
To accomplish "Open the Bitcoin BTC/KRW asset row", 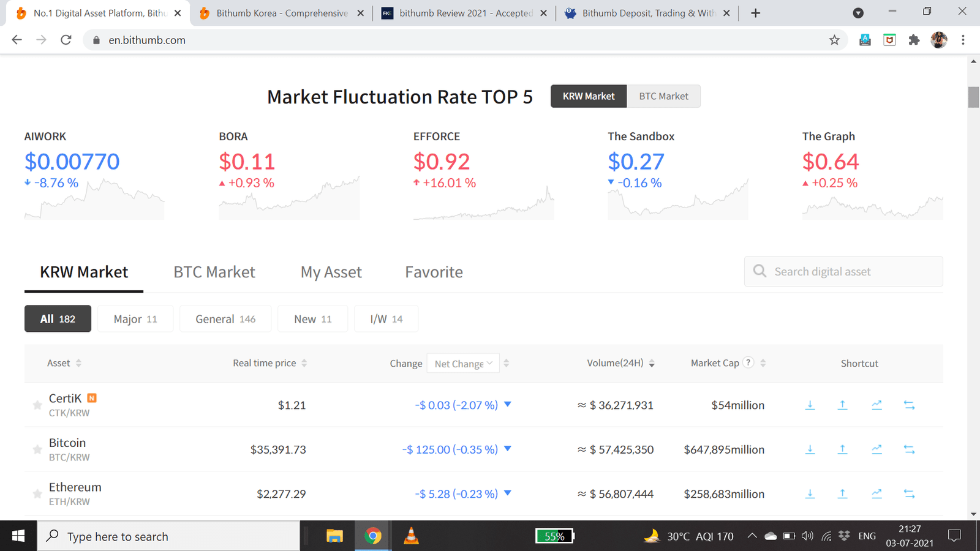I will point(483,449).
